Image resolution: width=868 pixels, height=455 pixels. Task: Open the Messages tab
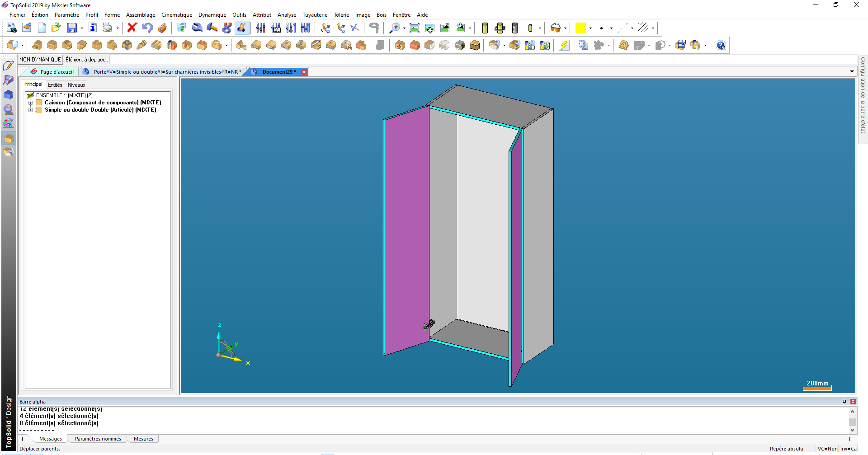click(x=50, y=439)
